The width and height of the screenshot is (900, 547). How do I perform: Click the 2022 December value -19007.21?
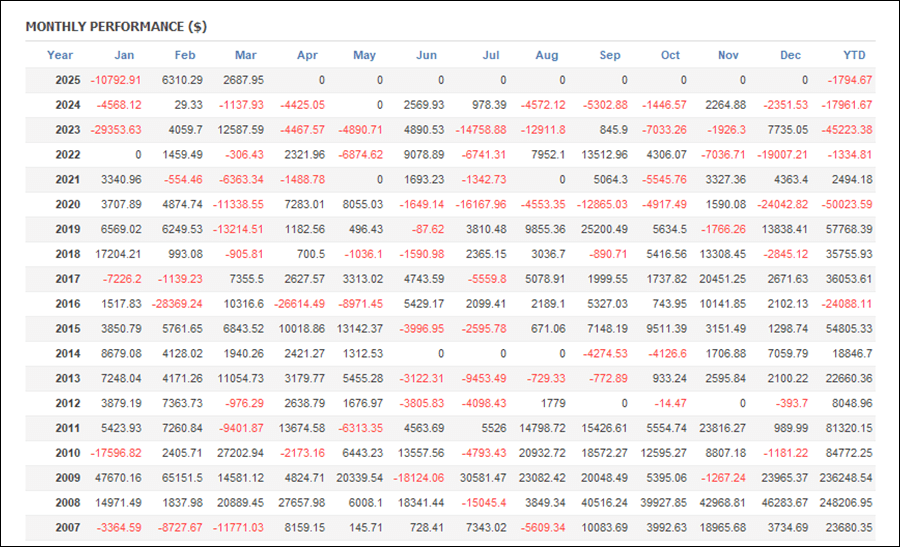pyautogui.click(x=782, y=154)
